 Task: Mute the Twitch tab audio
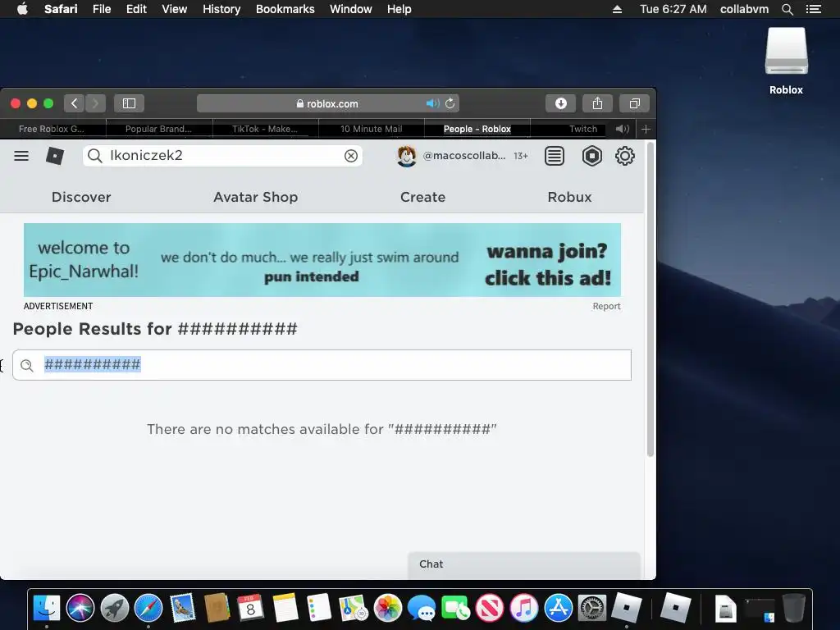click(622, 129)
